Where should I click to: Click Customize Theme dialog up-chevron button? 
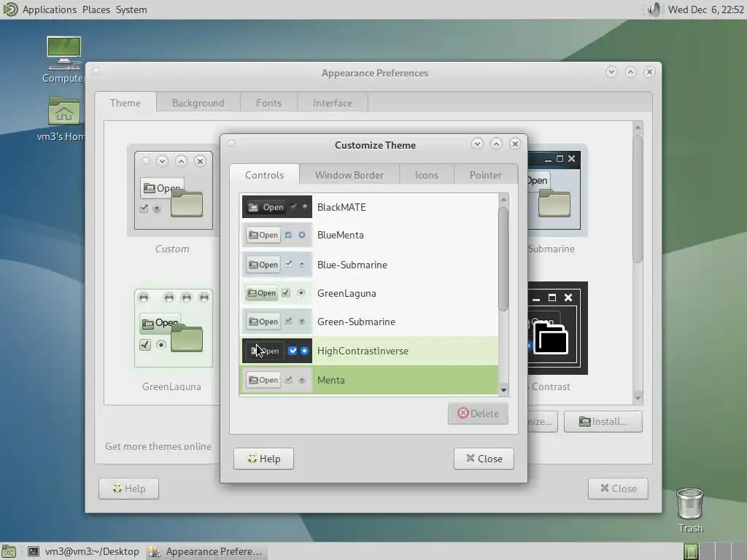pos(496,144)
